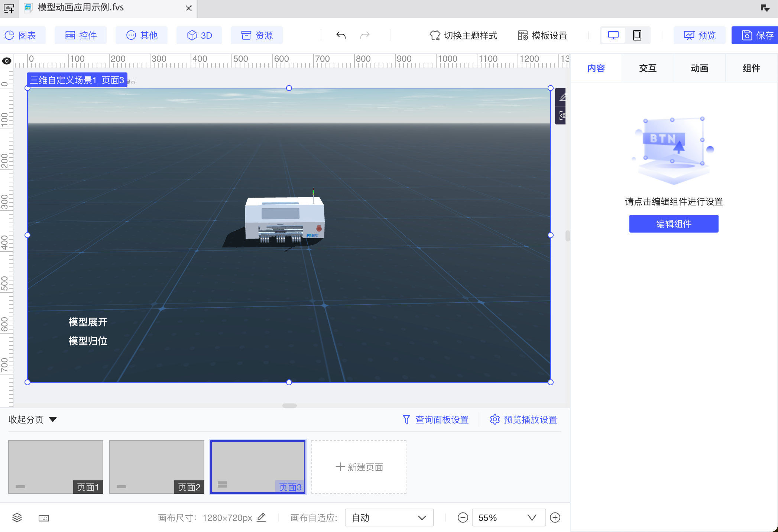
Task: Open 预览播放设置 link
Action: tap(523, 419)
